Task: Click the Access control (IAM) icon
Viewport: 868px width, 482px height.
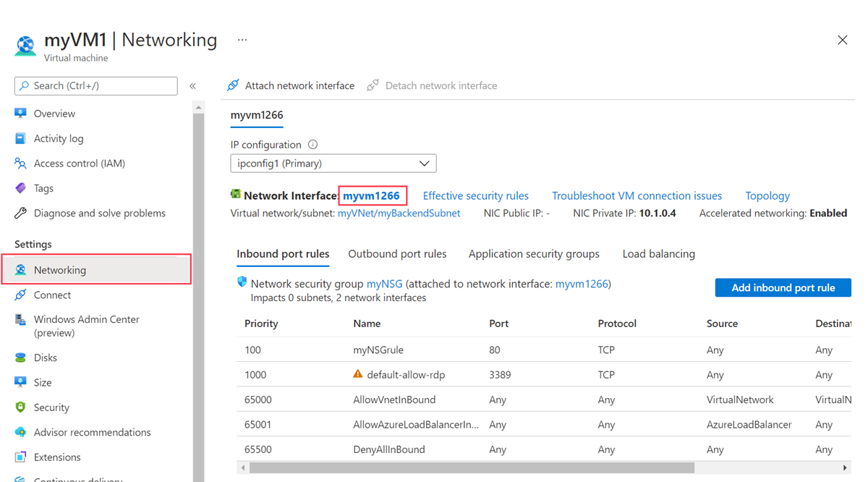Action: pyautogui.click(x=20, y=164)
